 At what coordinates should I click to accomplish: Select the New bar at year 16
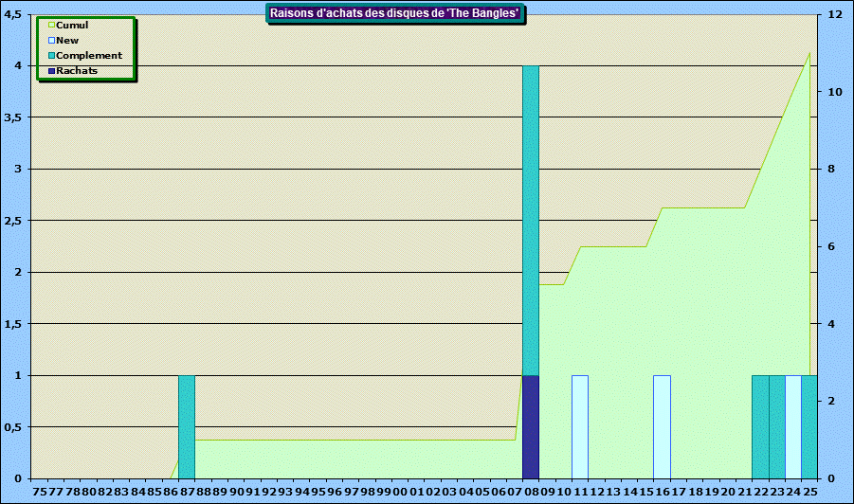coord(662,426)
